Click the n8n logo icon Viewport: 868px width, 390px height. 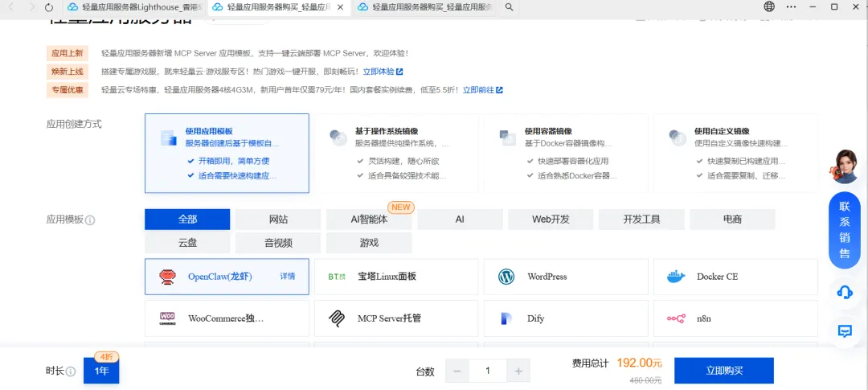(x=676, y=318)
